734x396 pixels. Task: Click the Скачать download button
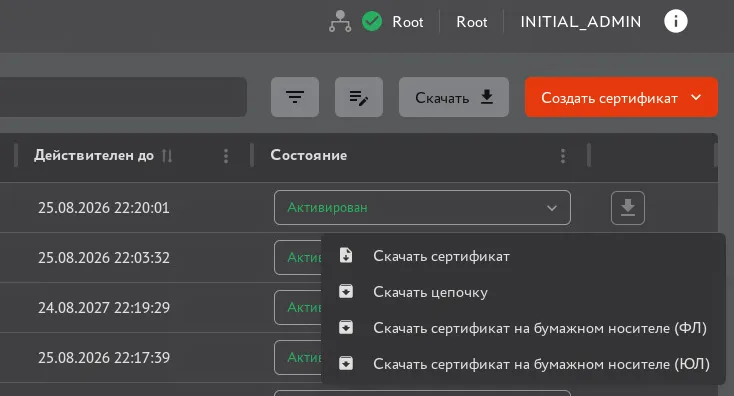454,97
